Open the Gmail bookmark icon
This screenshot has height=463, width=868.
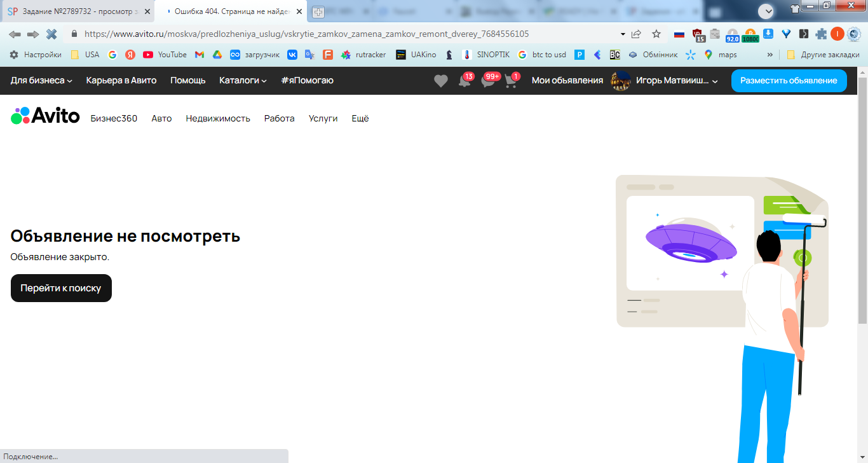point(200,55)
